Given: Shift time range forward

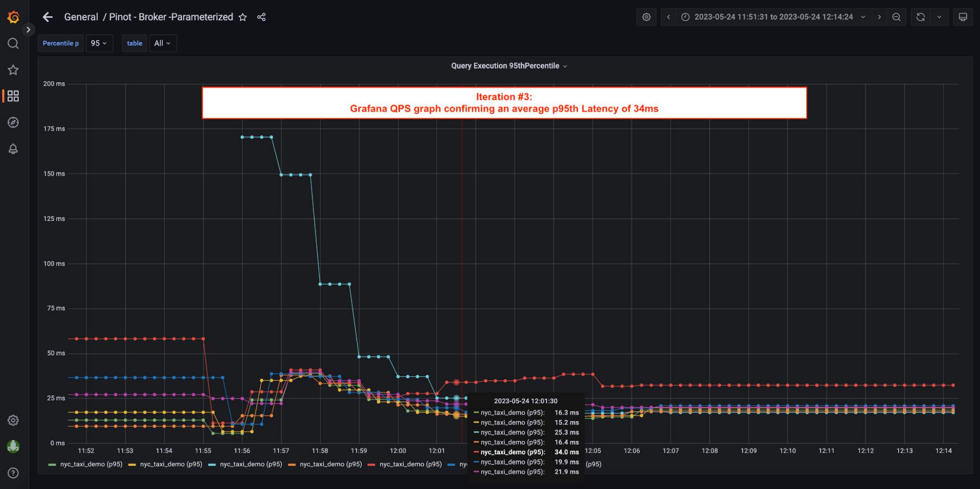Looking at the screenshot, I should pyautogui.click(x=879, y=17).
